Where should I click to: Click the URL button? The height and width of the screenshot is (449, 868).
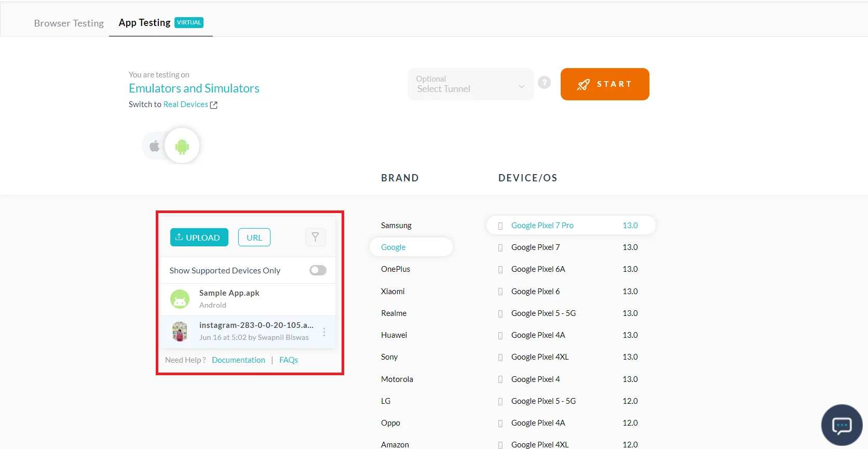[x=254, y=237]
